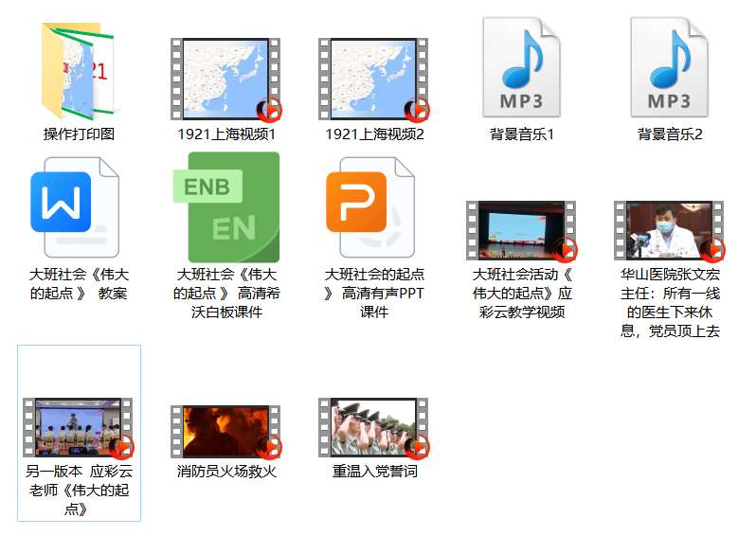Click the 背景音乐2 MP3 file icon

pos(669,67)
